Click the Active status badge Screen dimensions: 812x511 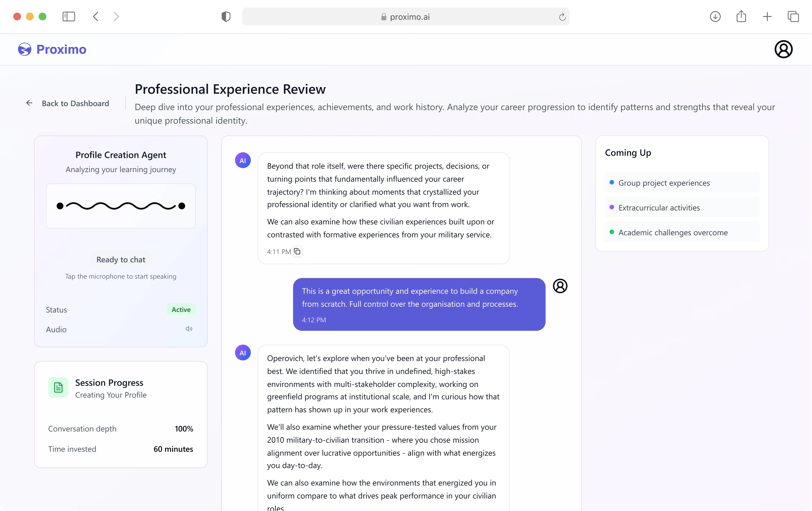tap(181, 309)
